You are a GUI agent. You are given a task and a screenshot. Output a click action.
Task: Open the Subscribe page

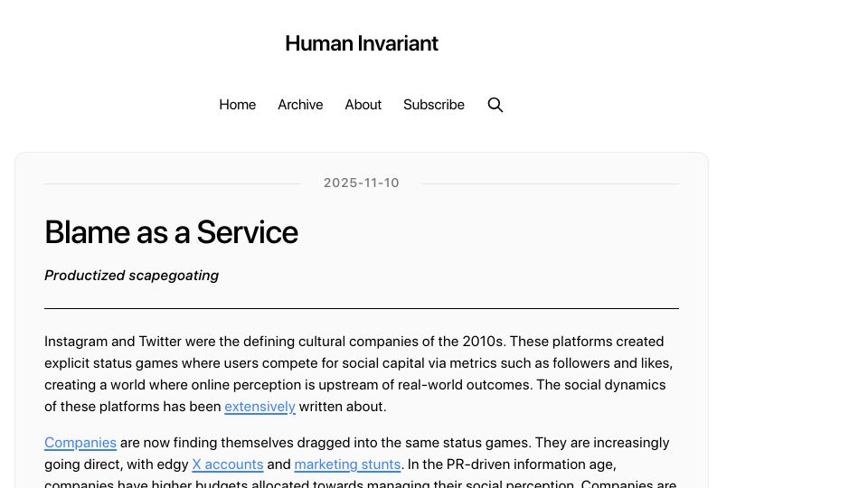pos(433,105)
